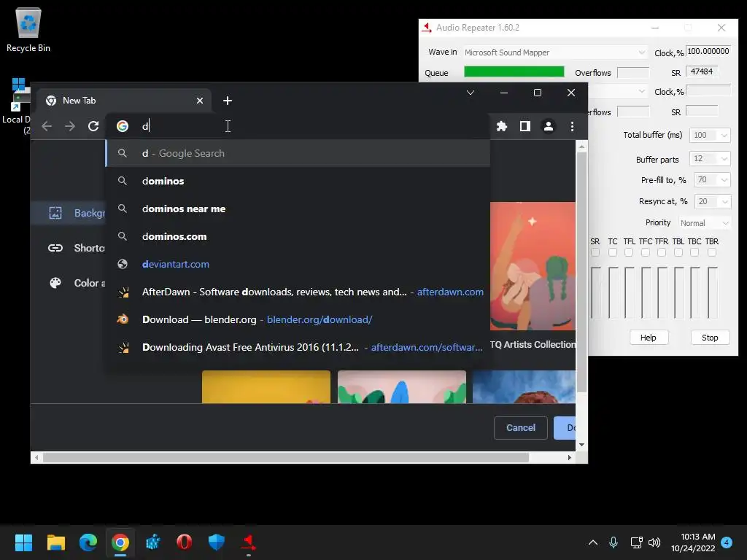Toggle the TFC checkbox
Image resolution: width=747 pixels, height=560 pixels.
646,252
